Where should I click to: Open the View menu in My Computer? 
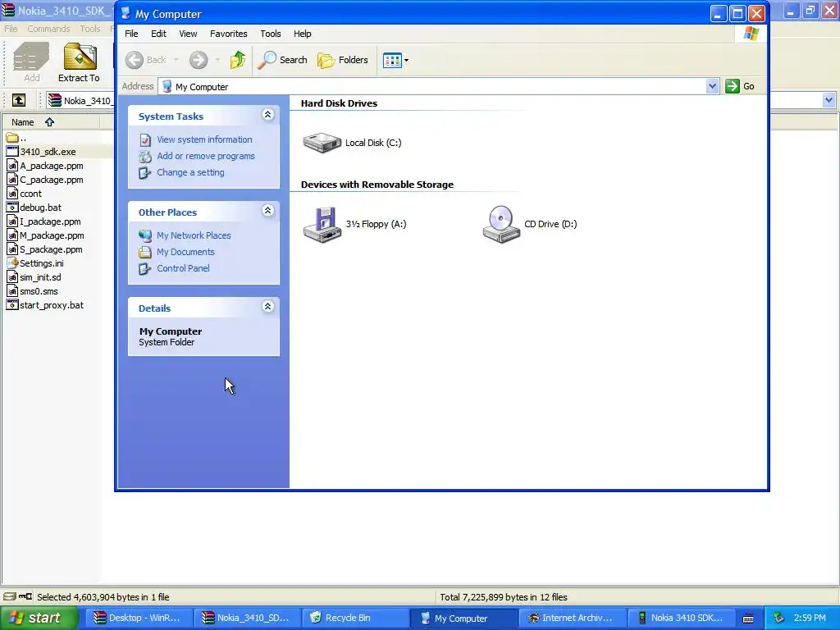(x=188, y=34)
